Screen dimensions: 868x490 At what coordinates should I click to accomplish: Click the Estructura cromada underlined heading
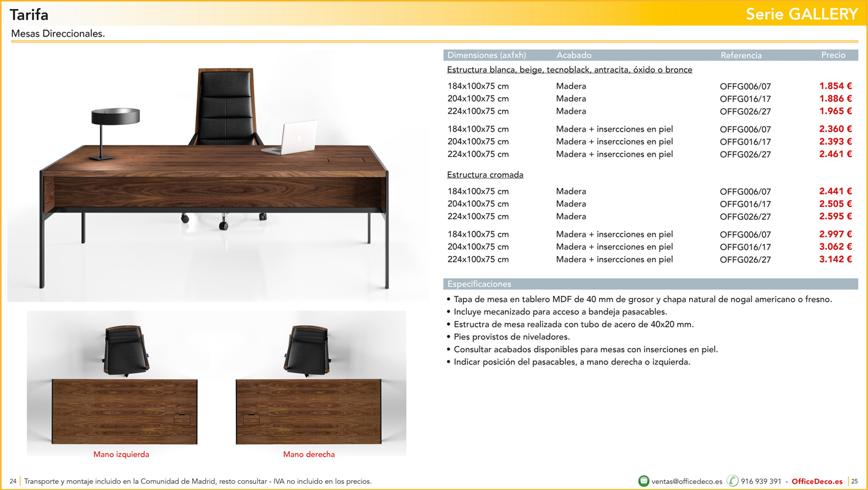485,175
